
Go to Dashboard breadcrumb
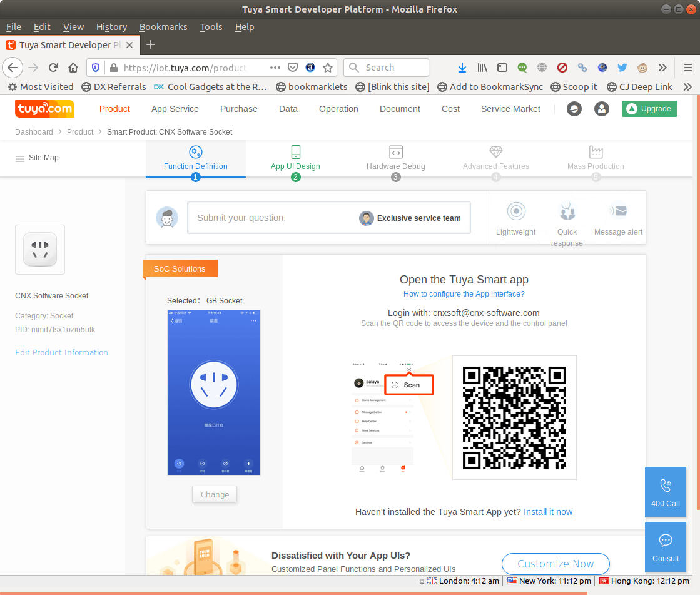click(34, 131)
